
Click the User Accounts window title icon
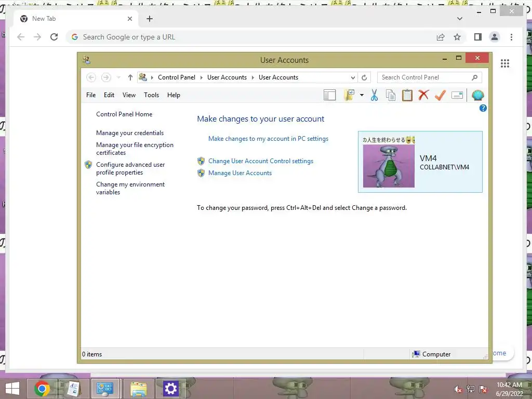click(x=86, y=60)
